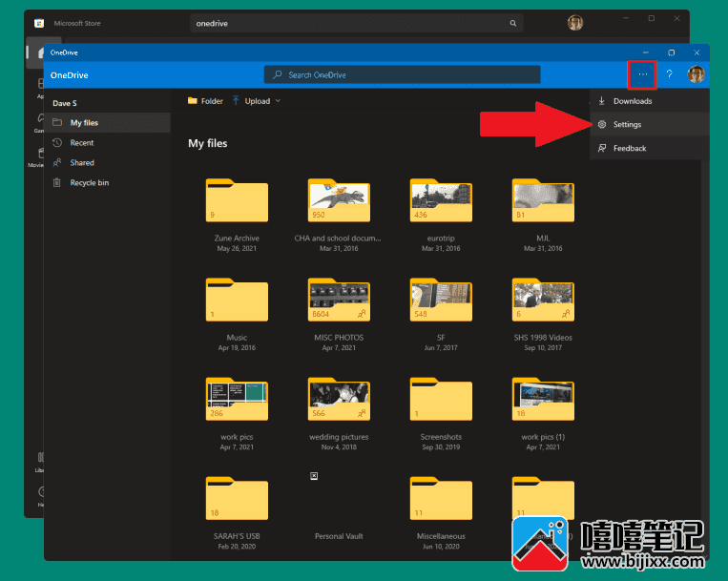
Task: Open the three-dots more options menu
Action: point(642,74)
